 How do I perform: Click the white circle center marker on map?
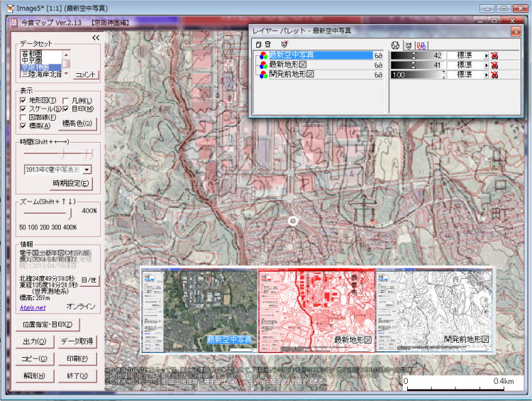[x=293, y=221]
